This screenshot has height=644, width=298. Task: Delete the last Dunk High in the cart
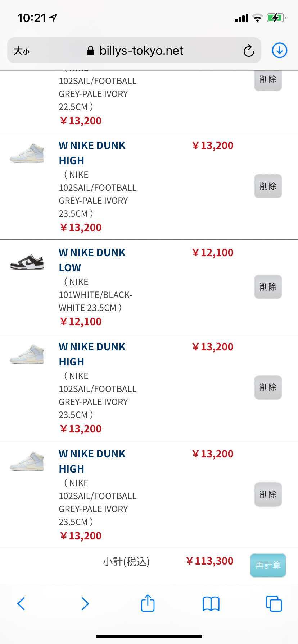268,494
